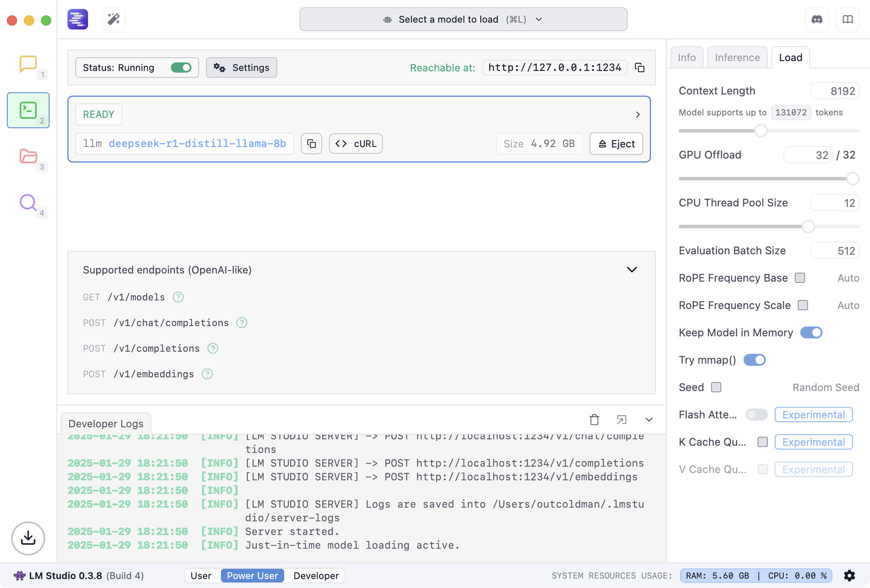
Task: Click the model name deepseek-r1-distill-llama-8b
Action: click(197, 144)
